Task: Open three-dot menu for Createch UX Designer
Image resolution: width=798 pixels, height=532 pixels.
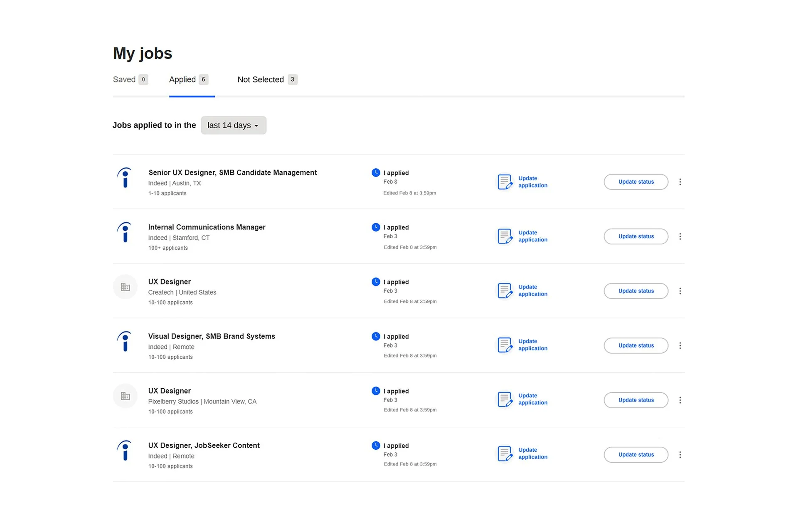Action: 680,291
